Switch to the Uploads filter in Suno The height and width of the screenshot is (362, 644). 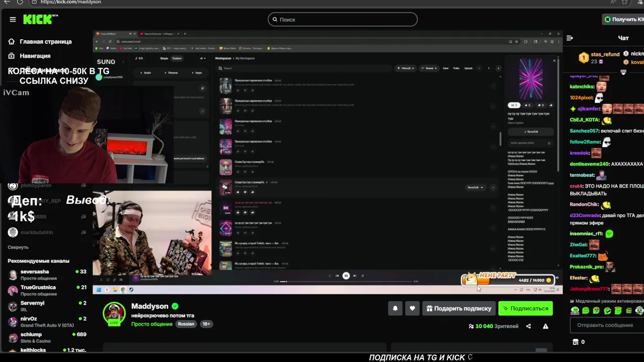pos(468,68)
